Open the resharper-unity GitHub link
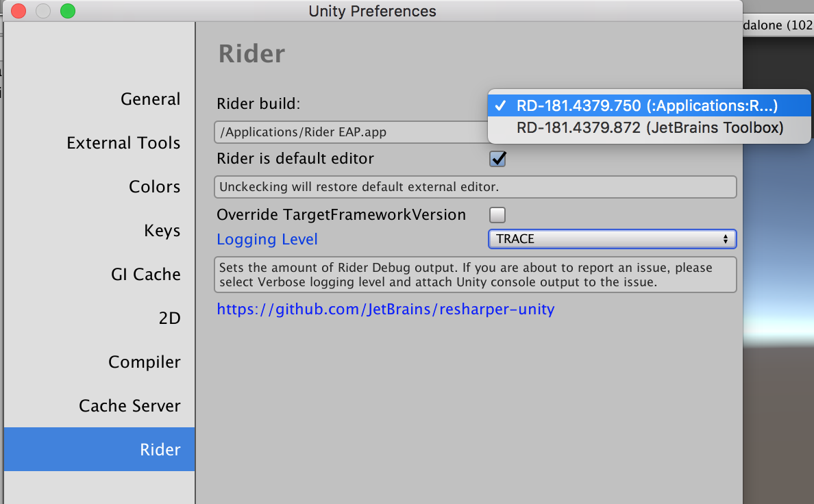 386,309
